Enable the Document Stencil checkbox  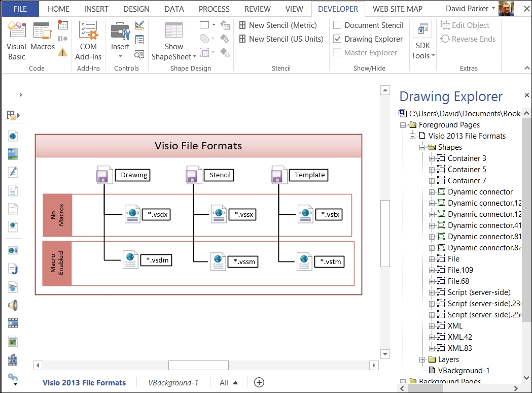click(x=337, y=25)
